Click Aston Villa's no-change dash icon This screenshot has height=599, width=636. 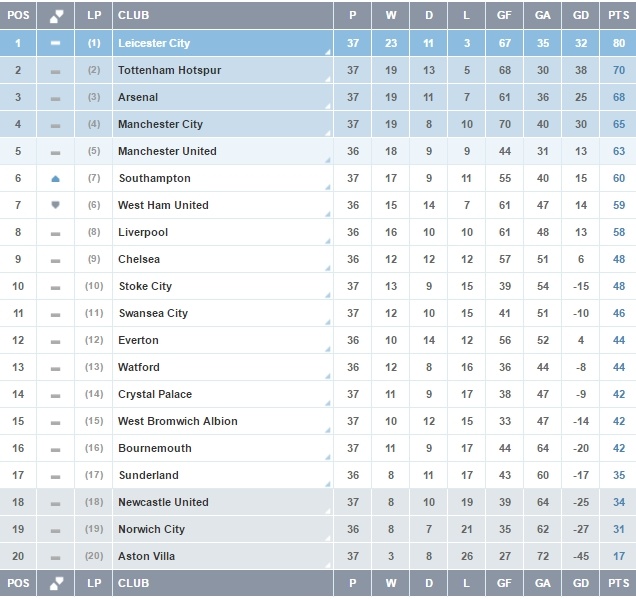click(56, 557)
